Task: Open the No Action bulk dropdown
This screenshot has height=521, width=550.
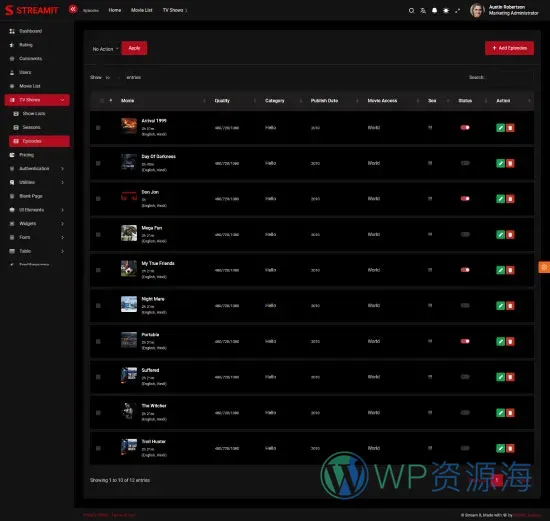Action: (105, 49)
